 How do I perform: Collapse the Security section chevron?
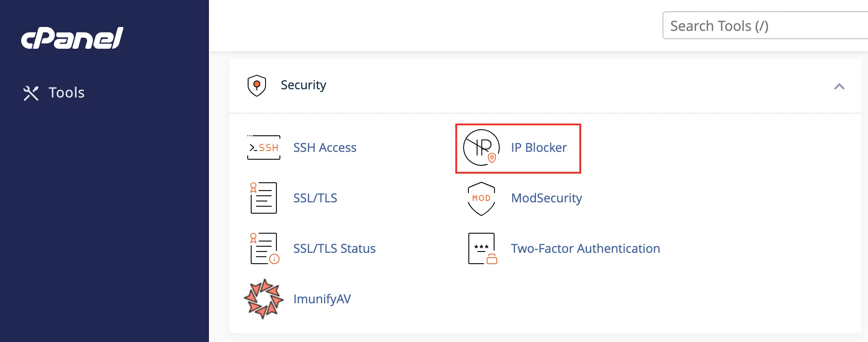839,87
